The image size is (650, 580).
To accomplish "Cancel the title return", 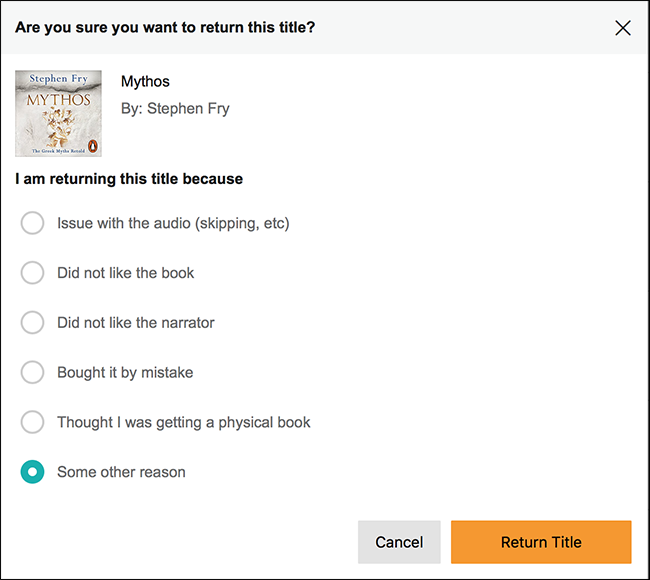I will point(399,542).
